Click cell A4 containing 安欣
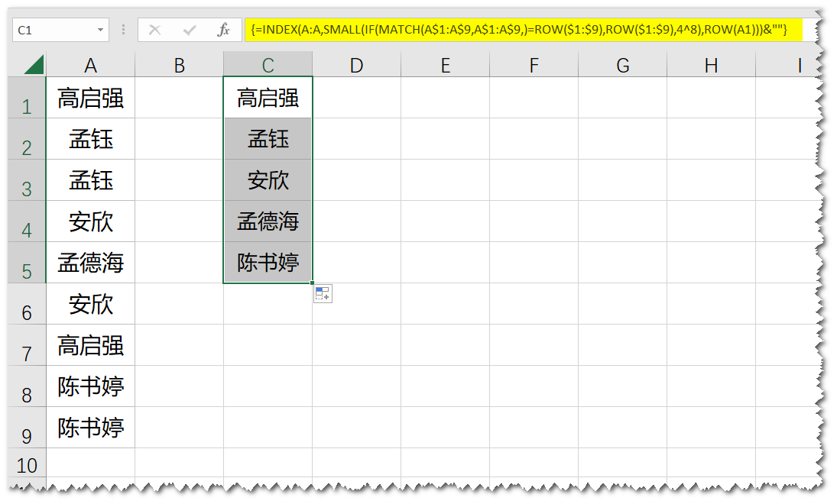This screenshot has width=837, height=504. tap(90, 221)
